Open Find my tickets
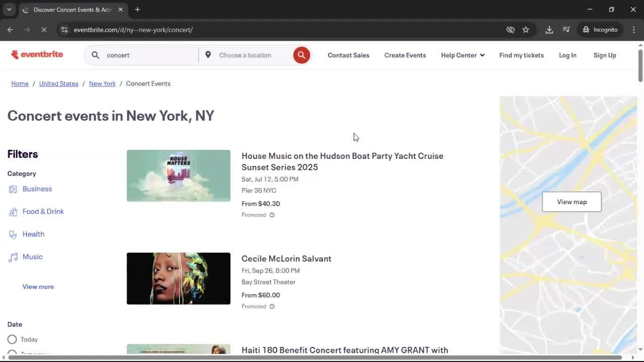 (x=521, y=55)
